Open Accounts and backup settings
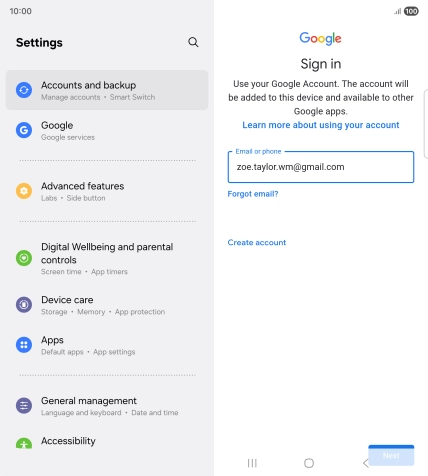This screenshot has width=428, height=476. pyautogui.click(x=107, y=90)
